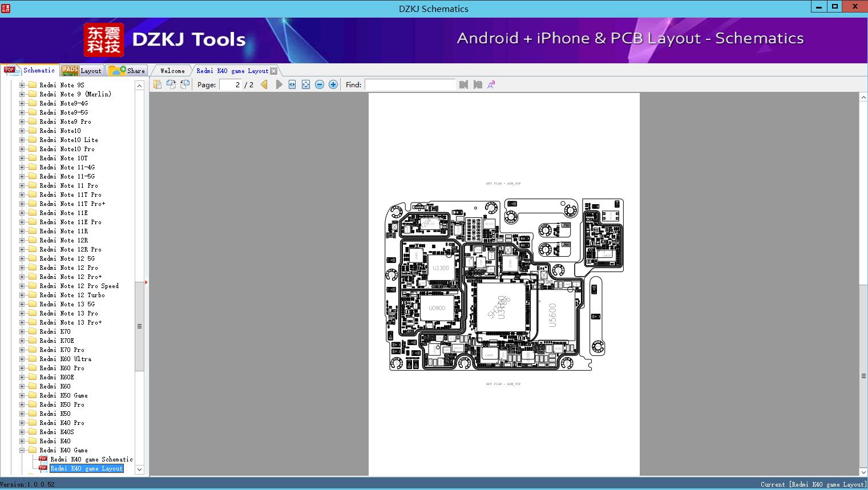868x490 pixels.
Task: Fit whole page in view icon
Action: coord(306,84)
